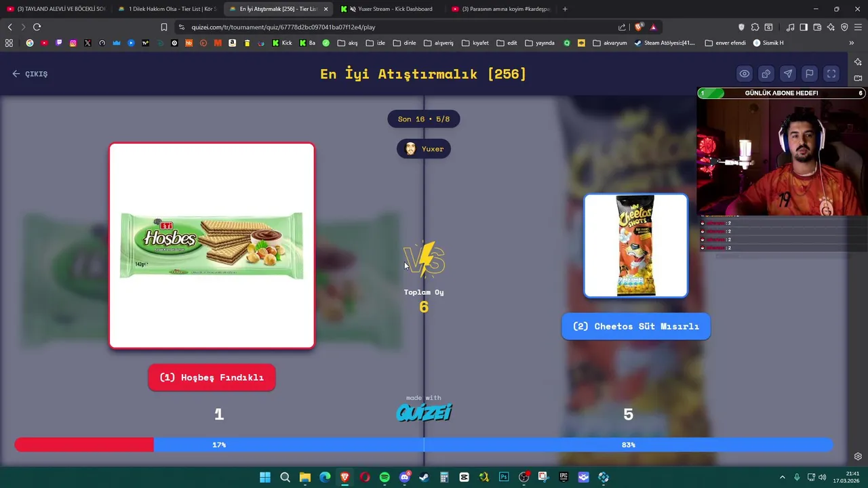Open the apps grid in bookmarks bar
The width and height of the screenshot is (868, 488).
point(9,43)
